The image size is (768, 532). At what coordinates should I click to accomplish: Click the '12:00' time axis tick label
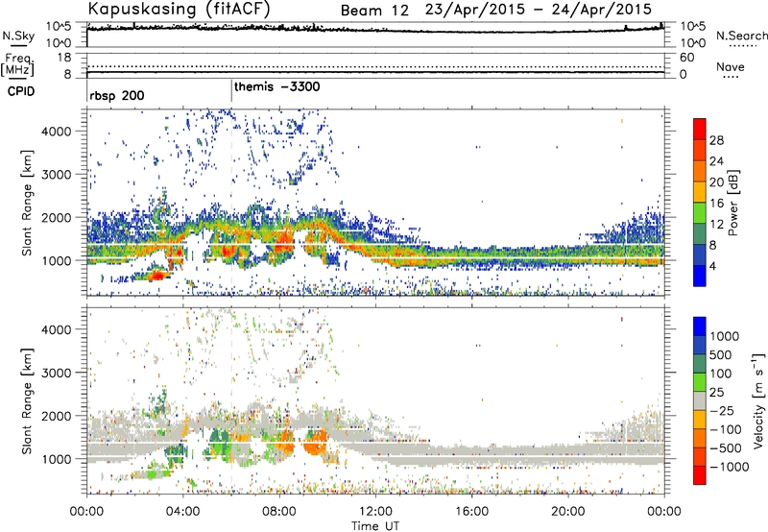[375, 512]
